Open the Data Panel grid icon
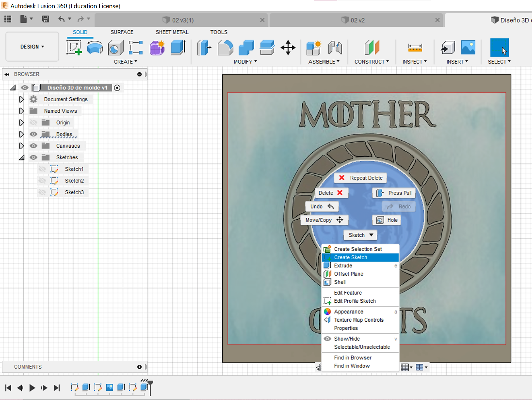Viewport: 532px width, 400px height. point(8,19)
